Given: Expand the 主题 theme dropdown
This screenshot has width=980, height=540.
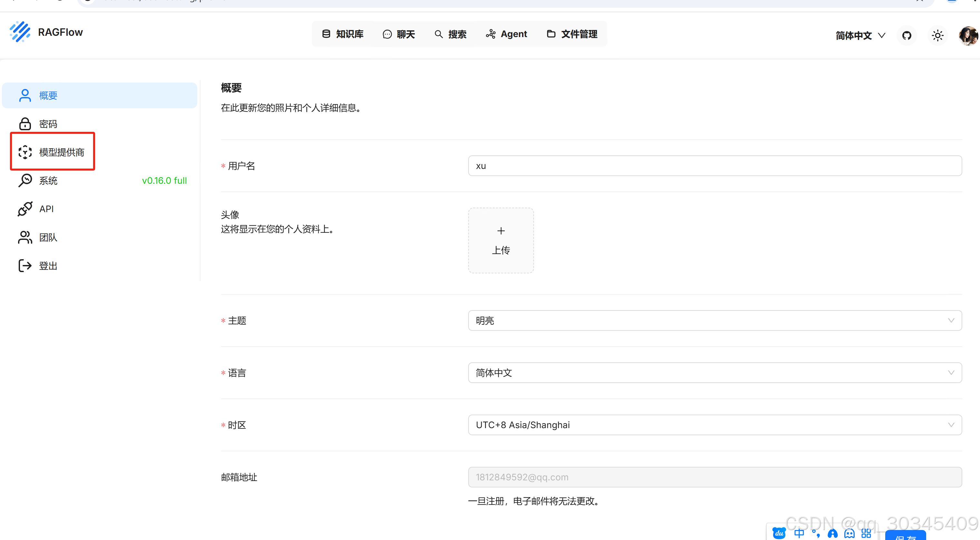Looking at the screenshot, I should 714,320.
